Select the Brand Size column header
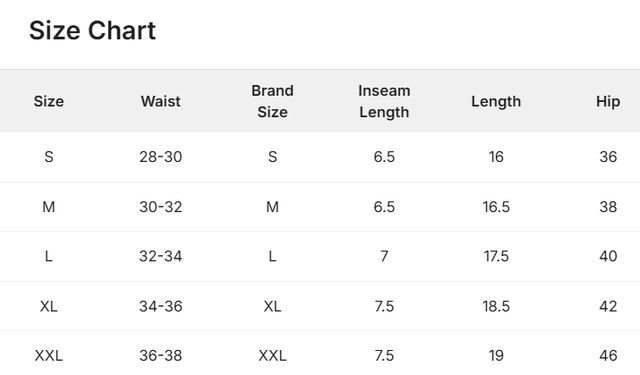Image resolution: width=640 pixels, height=375 pixels. pyautogui.click(x=272, y=101)
